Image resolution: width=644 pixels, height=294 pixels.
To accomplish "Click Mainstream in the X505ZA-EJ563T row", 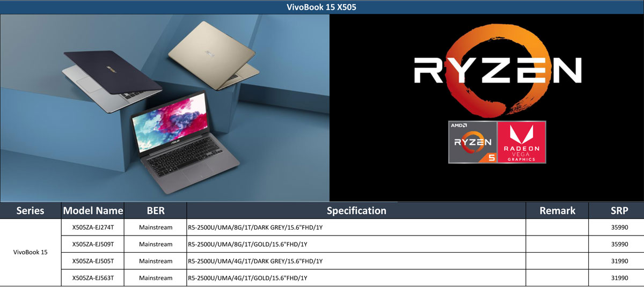I will (x=155, y=278).
